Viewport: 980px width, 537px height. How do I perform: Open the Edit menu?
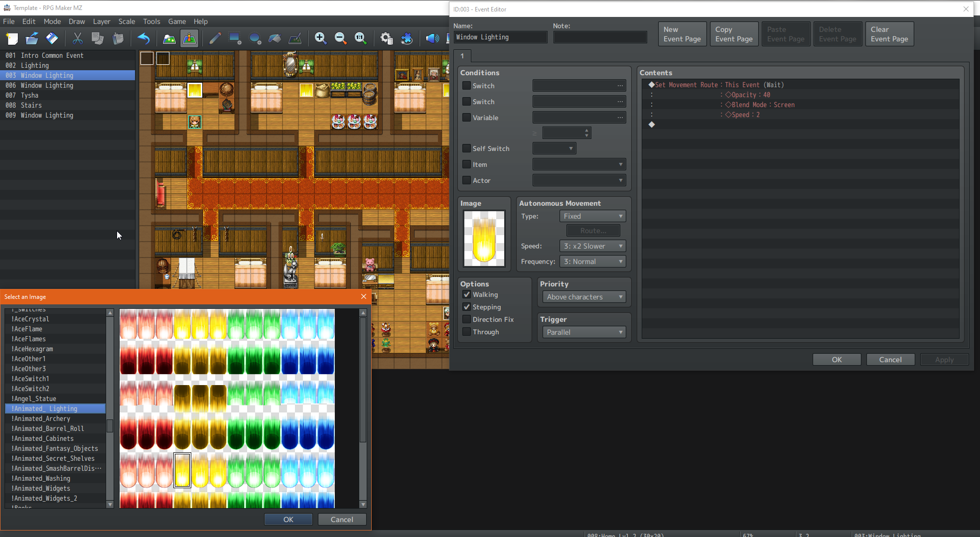[29, 21]
